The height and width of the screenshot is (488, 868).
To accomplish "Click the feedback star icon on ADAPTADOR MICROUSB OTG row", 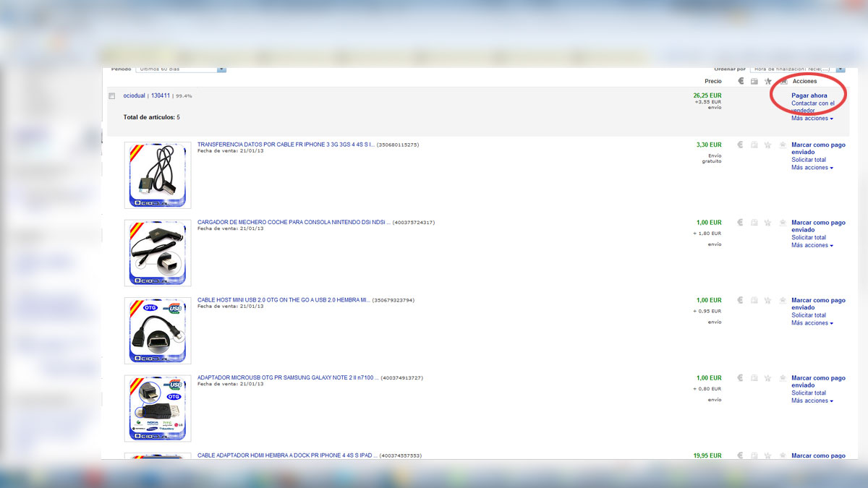I will (x=768, y=378).
